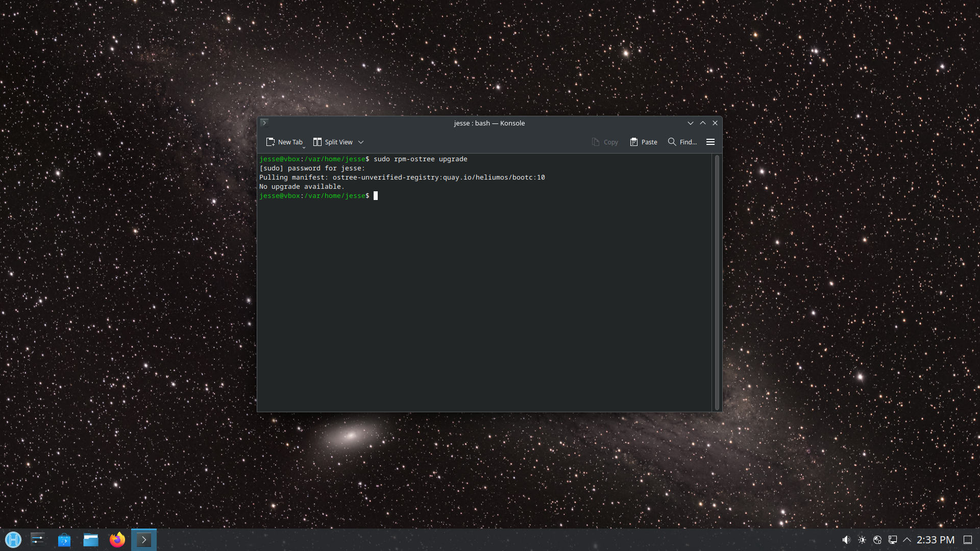This screenshot has width=980, height=551.
Task: Close the Konsole window
Action: [x=715, y=123]
